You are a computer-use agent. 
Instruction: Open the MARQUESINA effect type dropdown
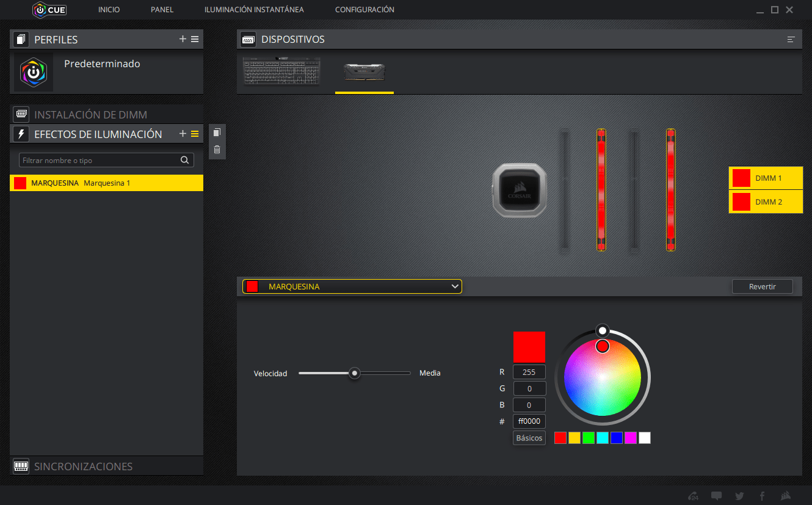[352, 286]
